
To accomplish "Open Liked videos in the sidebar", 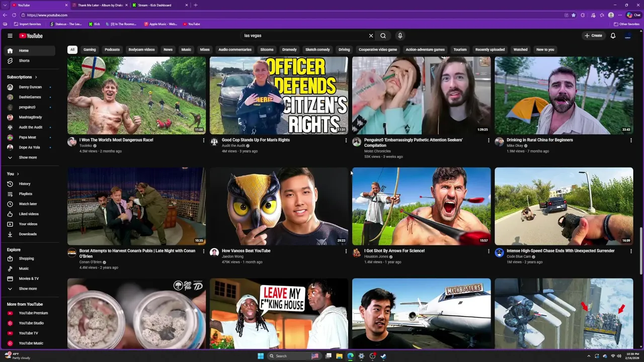I will click(x=29, y=214).
